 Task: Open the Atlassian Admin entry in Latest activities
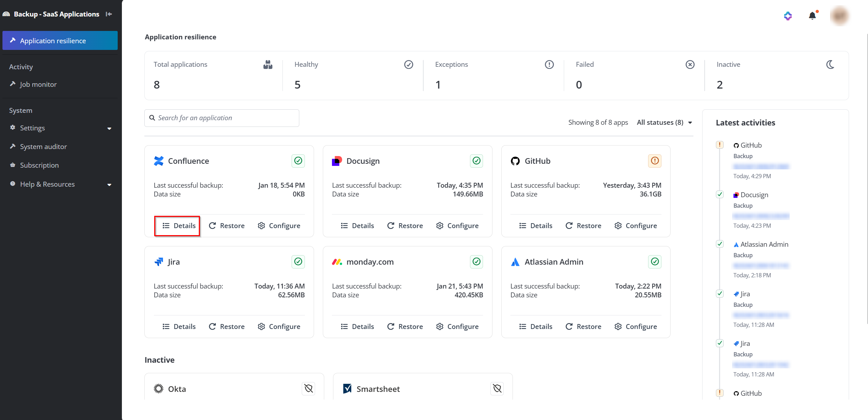point(761,245)
